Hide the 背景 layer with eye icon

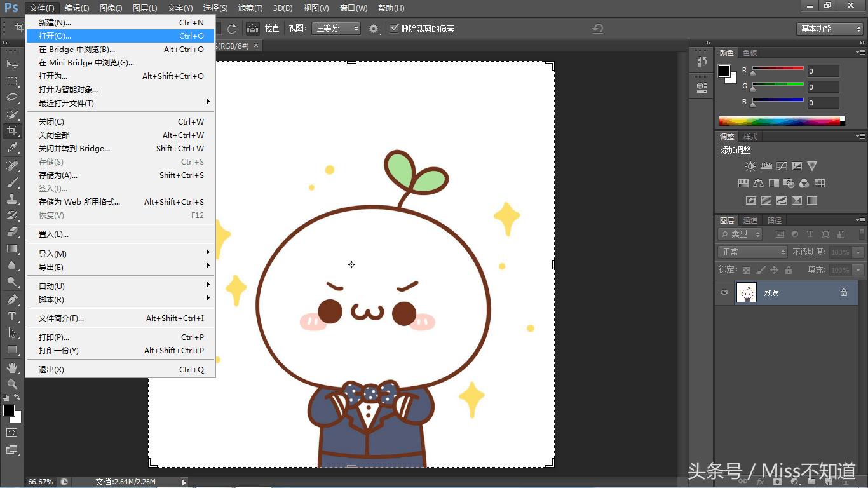(x=724, y=292)
